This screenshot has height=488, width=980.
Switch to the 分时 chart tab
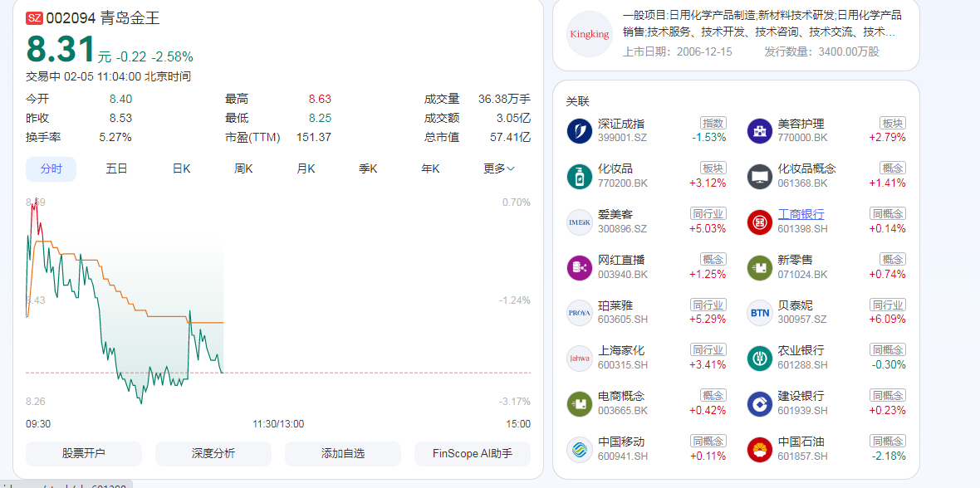click(x=51, y=168)
